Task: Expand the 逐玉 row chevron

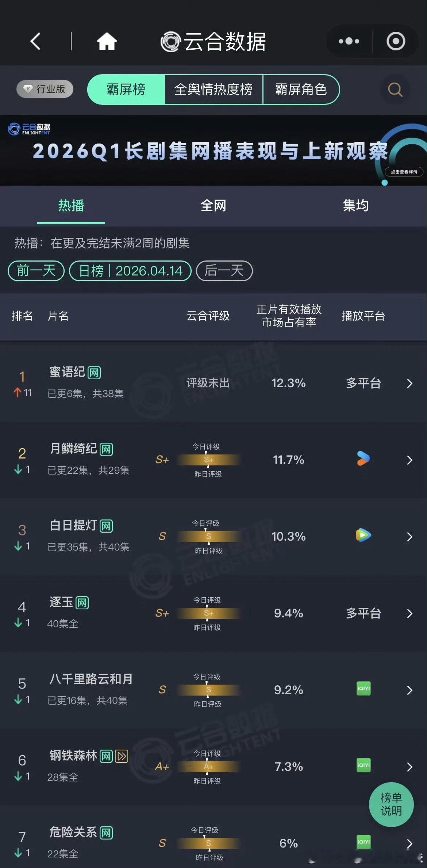Action: [409, 614]
